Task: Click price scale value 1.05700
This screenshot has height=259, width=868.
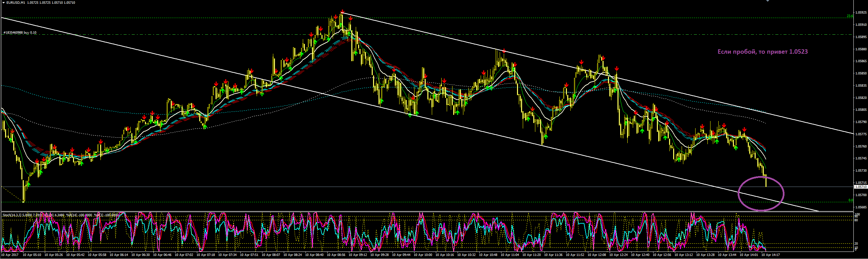Action: [x=861, y=195]
